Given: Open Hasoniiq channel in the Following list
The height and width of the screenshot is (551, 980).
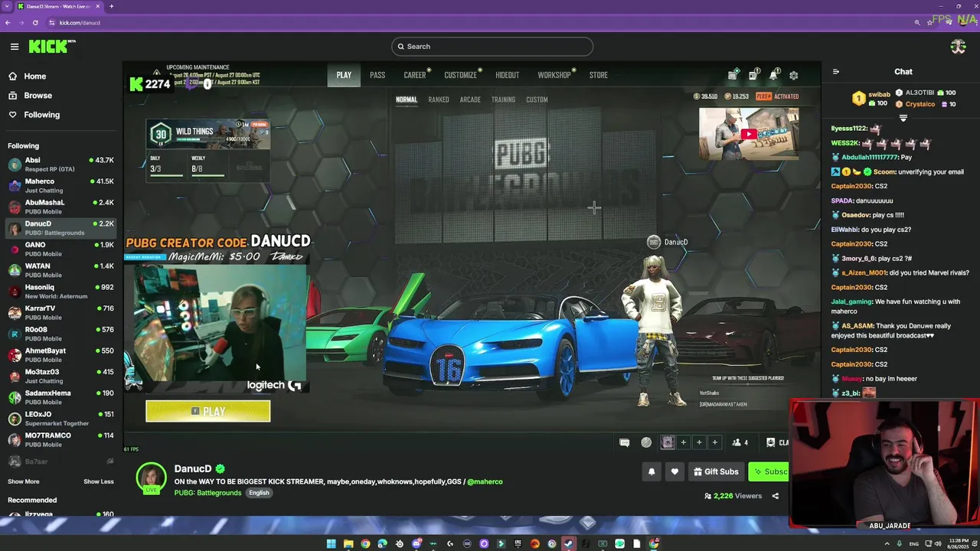Looking at the screenshot, I should 61,292.
